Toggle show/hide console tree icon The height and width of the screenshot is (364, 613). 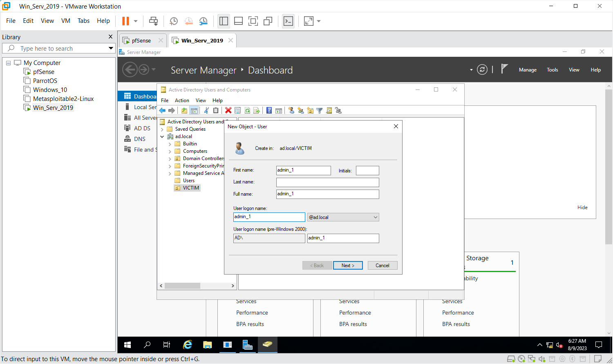pos(194,110)
